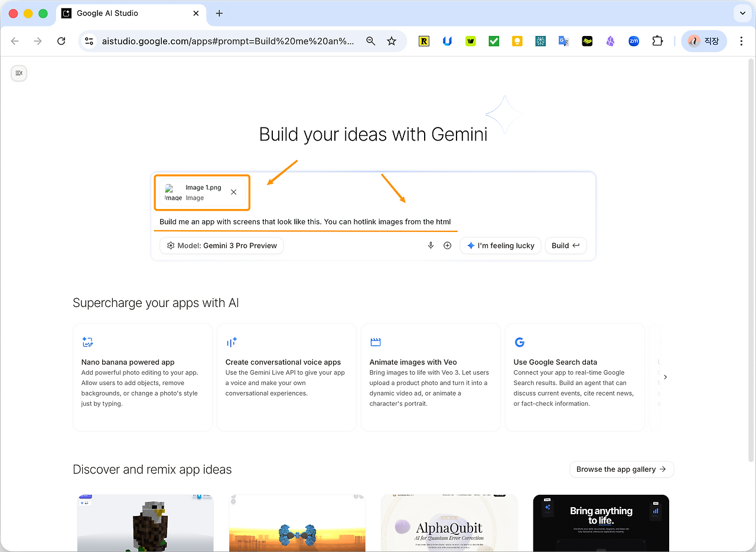Click the "Supercharge your apps with AI" heading
The image size is (756, 552).
[156, 303]
